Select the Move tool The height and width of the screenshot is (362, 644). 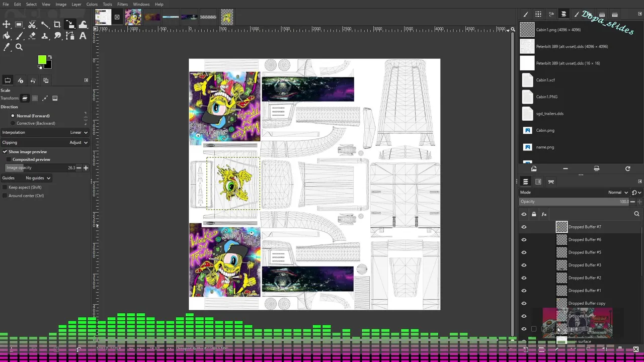pos(7,25)
